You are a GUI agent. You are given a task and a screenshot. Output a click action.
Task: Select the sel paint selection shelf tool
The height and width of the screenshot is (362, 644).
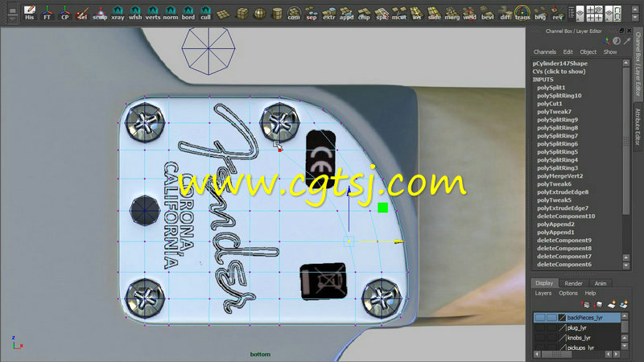click(82, 13)
